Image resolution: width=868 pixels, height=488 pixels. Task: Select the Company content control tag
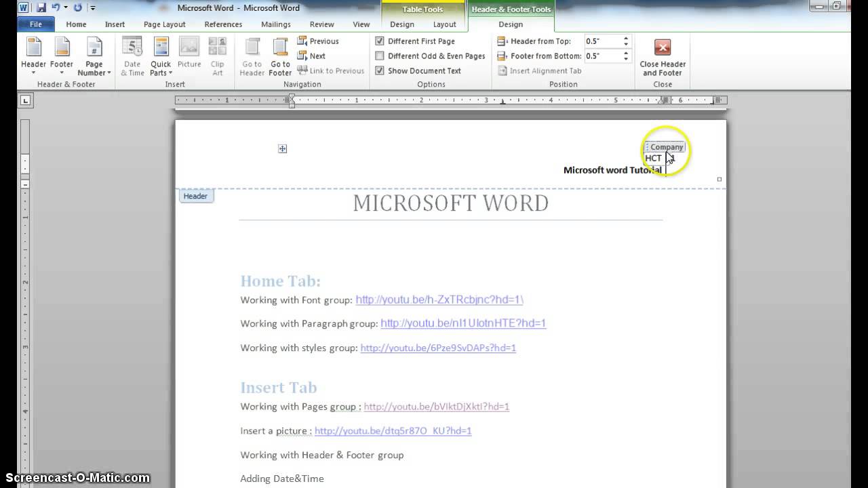pos(665,147)
